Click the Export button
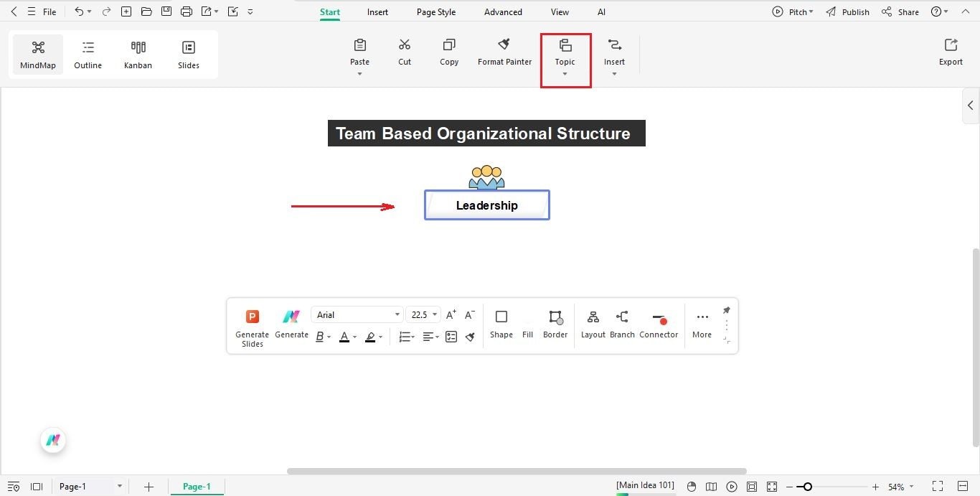The height and width of the screenshot is (496, 980). 951,52
